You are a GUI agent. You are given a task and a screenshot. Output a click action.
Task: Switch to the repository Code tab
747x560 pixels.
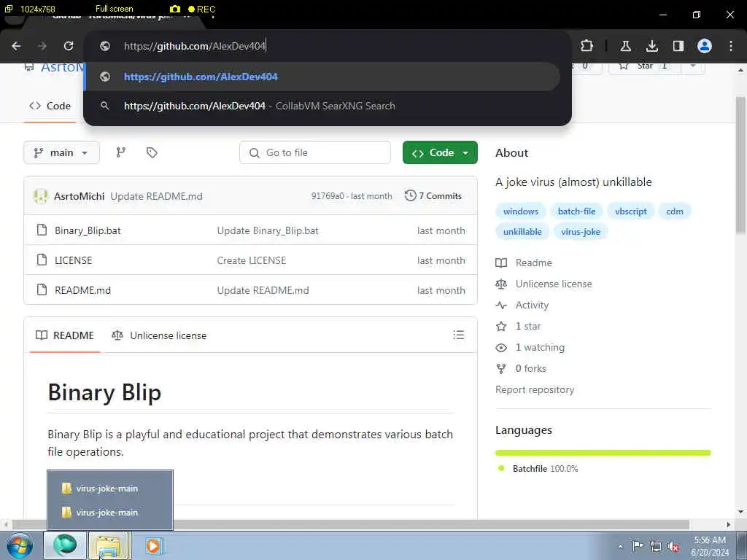pyautogui.click(x=50, y=106)
